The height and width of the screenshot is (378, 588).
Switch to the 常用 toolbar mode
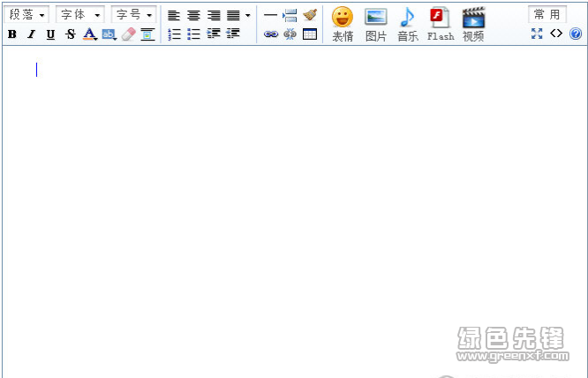coord(547,15)
